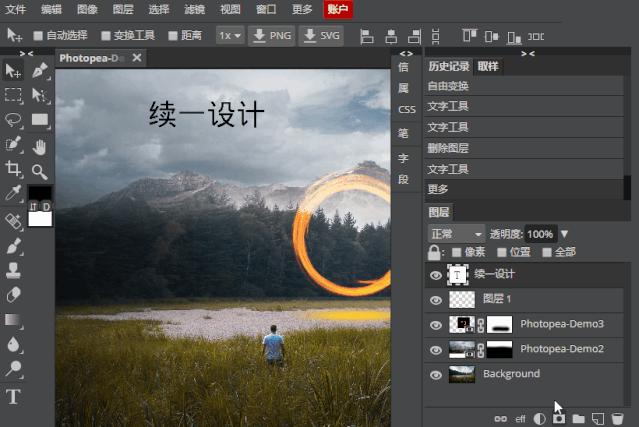Image resolution: width=639 pixels, height=427 pixels.
Task: Select the Eraser tool
Action: (13, 295)
